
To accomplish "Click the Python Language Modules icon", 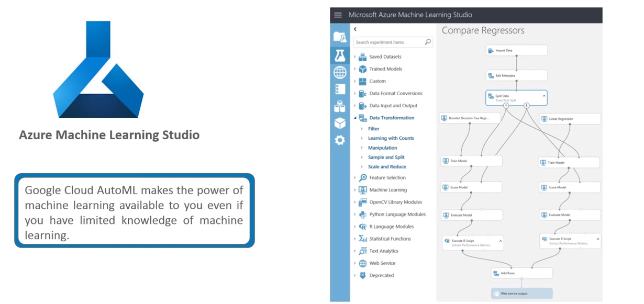I will (x=362, y=215).
